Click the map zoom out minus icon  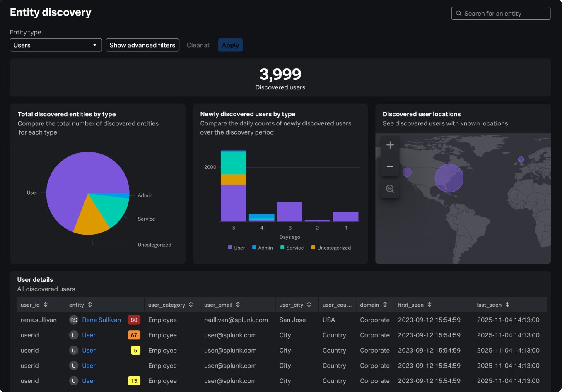(390, 167)
